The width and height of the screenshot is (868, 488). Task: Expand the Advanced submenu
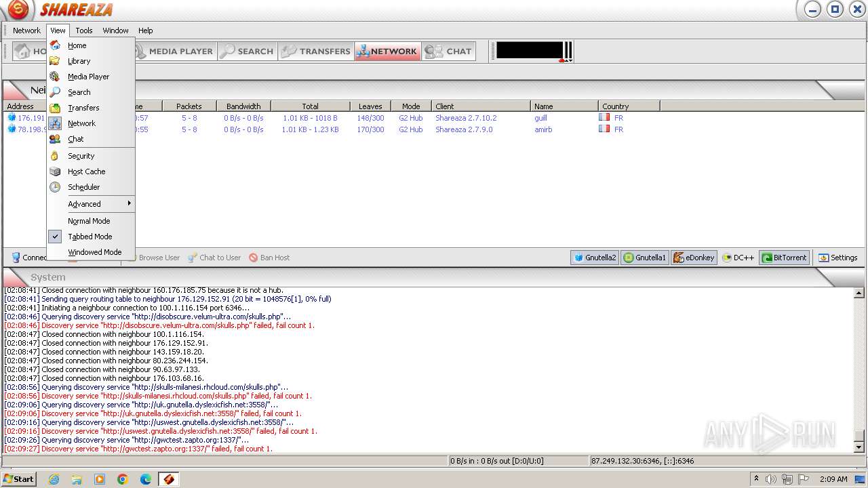pyautogui.click(x=91, y=204)
